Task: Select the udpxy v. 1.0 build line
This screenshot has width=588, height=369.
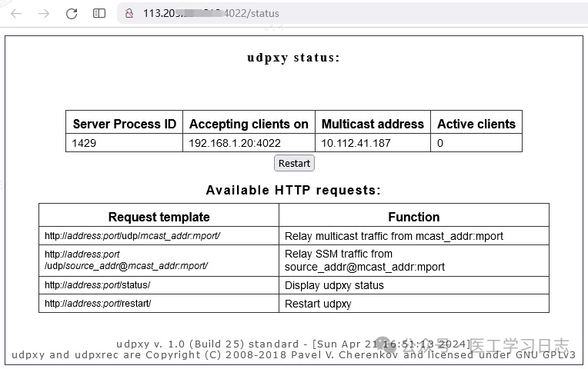Action: click(293, 344)
